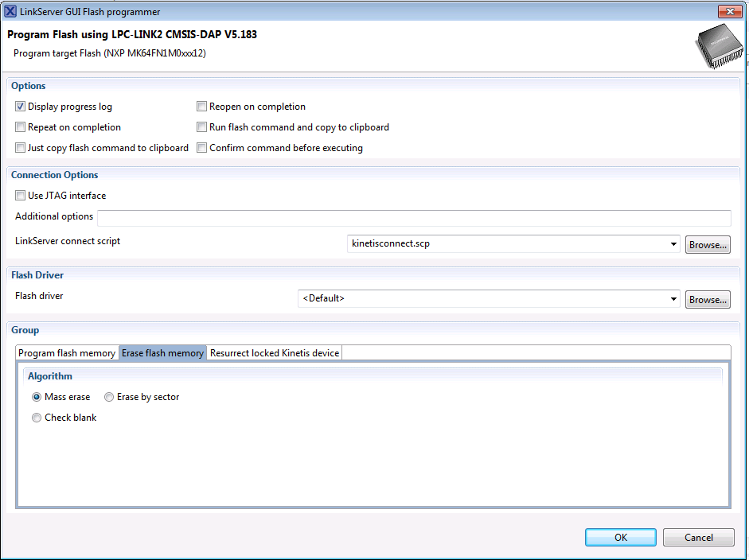Click the LinkServer app icon in title bar
Screen dimensions: 749x560
(x=10, y=12)
